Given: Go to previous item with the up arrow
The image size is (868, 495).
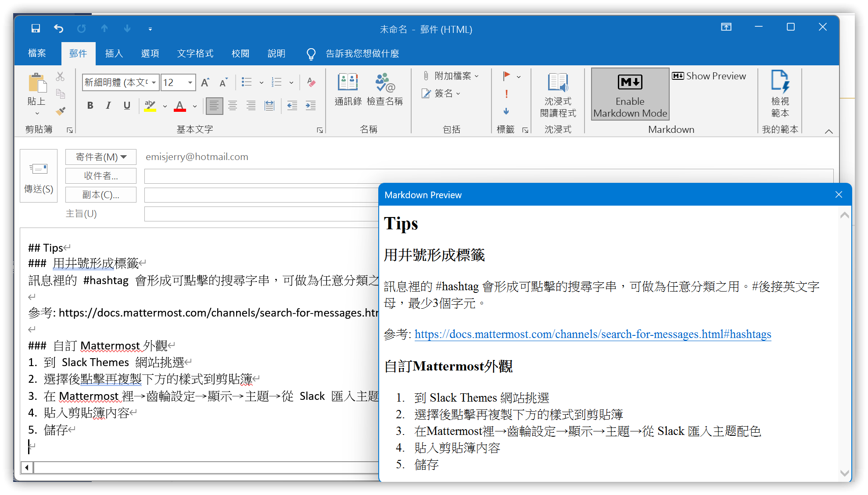Looking at the screenshot, I should [x=104, y=28].
